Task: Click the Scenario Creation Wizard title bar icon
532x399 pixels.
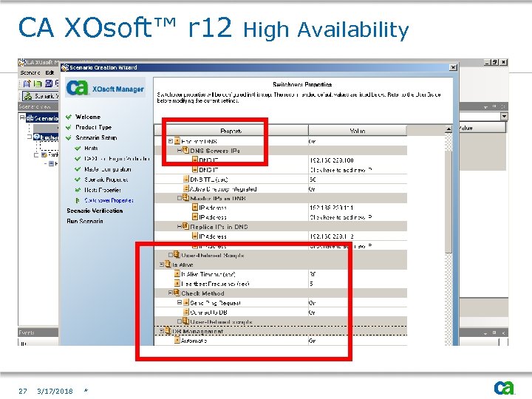Action: tap(65, 67)
